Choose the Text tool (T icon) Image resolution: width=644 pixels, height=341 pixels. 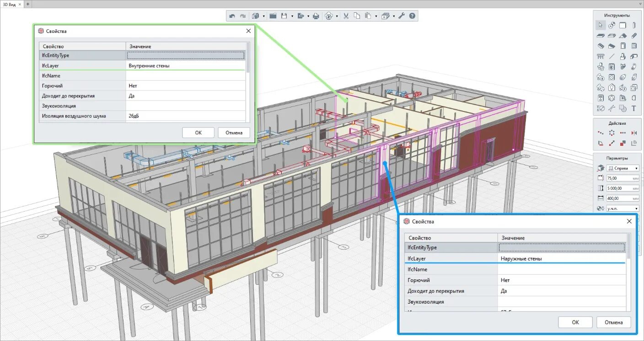point(633,108)
